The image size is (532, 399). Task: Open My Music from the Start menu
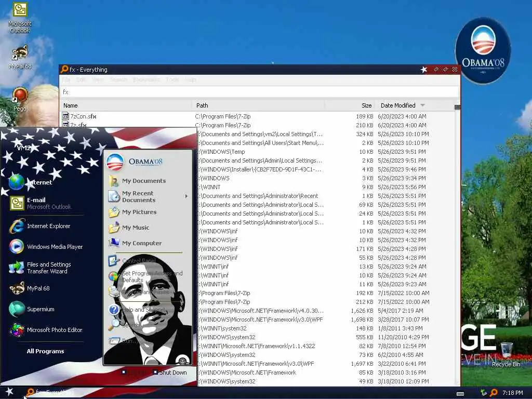point(129,228)
